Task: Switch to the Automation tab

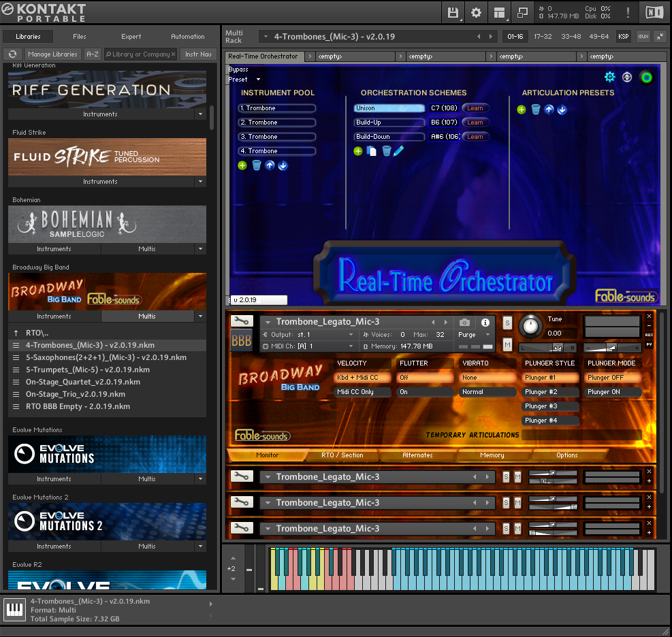Action: (188, 37)
